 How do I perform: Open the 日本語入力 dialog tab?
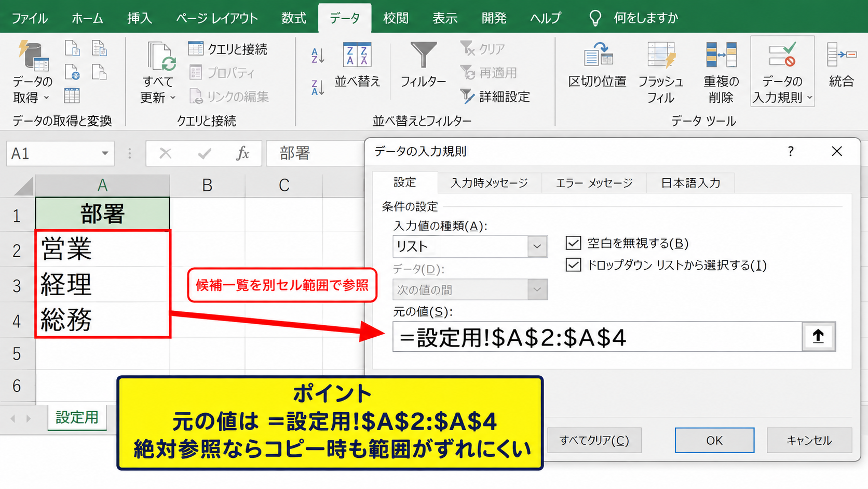[x=690, y=183]
